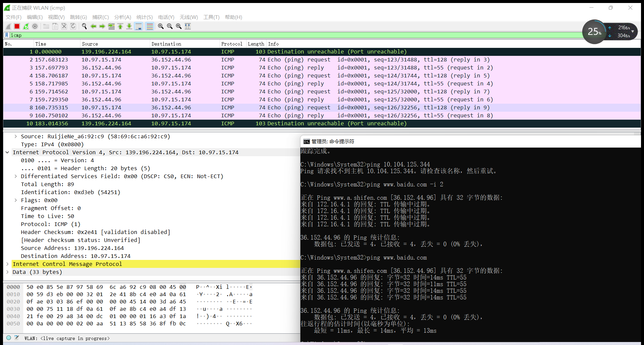644x345 pixels.
Task: Jump to the last packet
Action: point(129,26)
